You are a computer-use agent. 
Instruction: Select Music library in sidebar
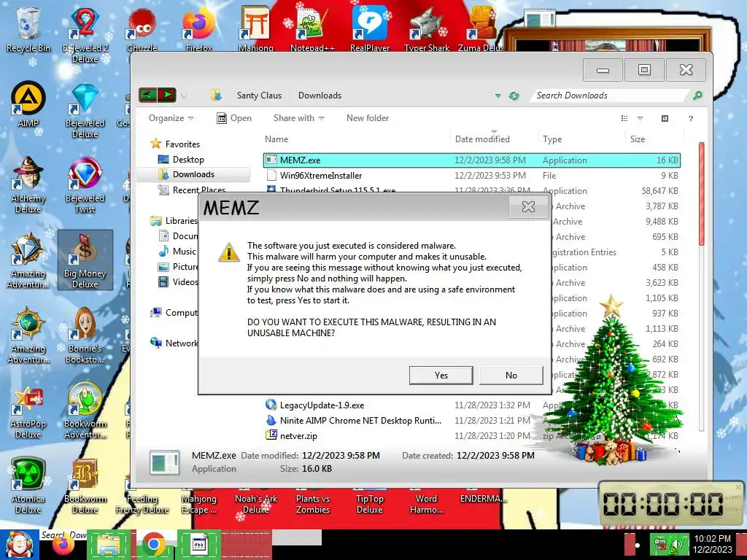[178, 252]
